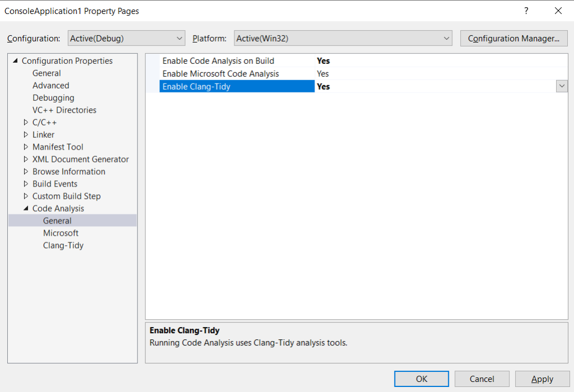The image size is (574, 392).
Task: Select the Microsoft page under Code Analysis
Action: tap(61, 233)
